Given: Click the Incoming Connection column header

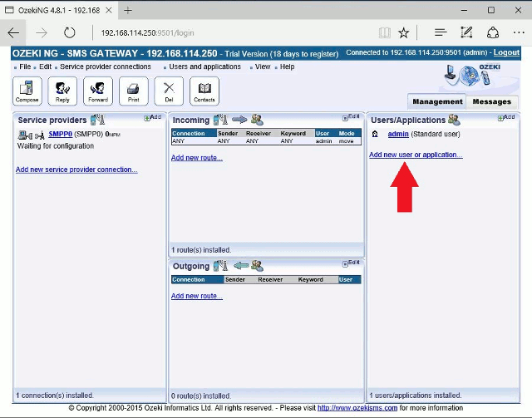Looking at the screenshot, I should [x=194, y=133].
